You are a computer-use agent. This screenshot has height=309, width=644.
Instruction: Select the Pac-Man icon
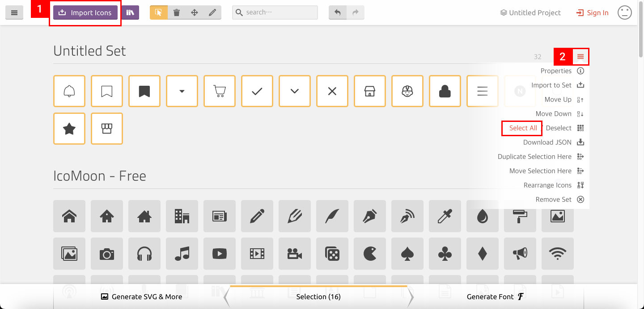pyautogui.click(x=370, y=254)
